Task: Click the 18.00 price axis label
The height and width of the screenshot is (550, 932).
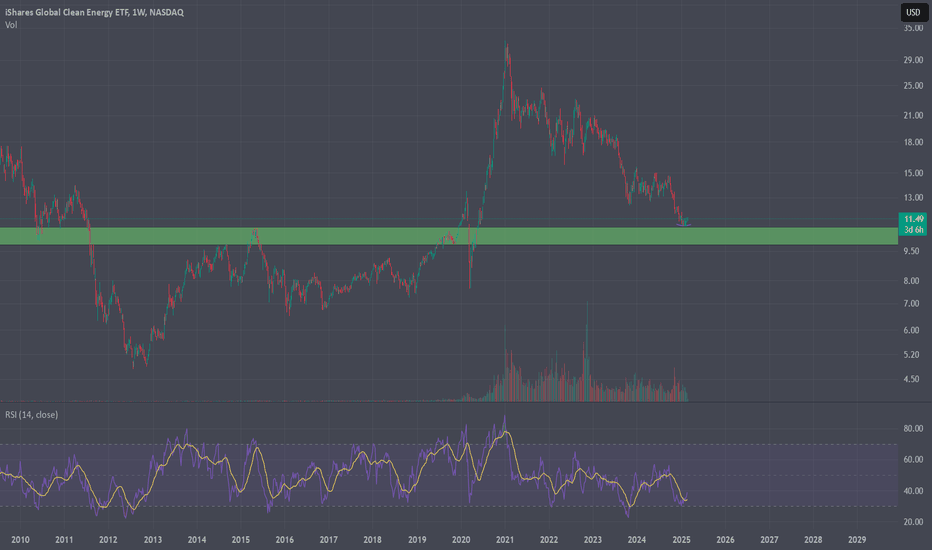Action: pyautogui.click(x=914, y=142)
